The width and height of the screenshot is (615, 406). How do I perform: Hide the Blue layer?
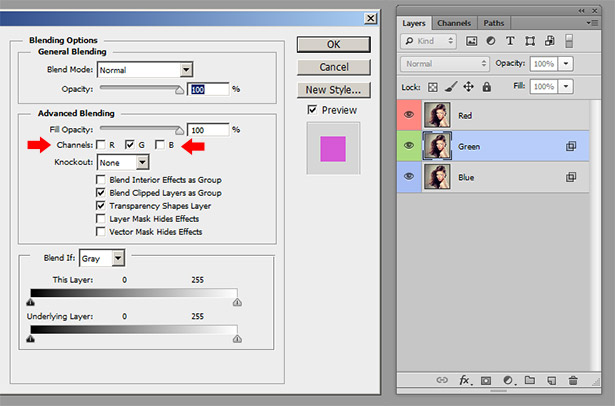(409, 177)
